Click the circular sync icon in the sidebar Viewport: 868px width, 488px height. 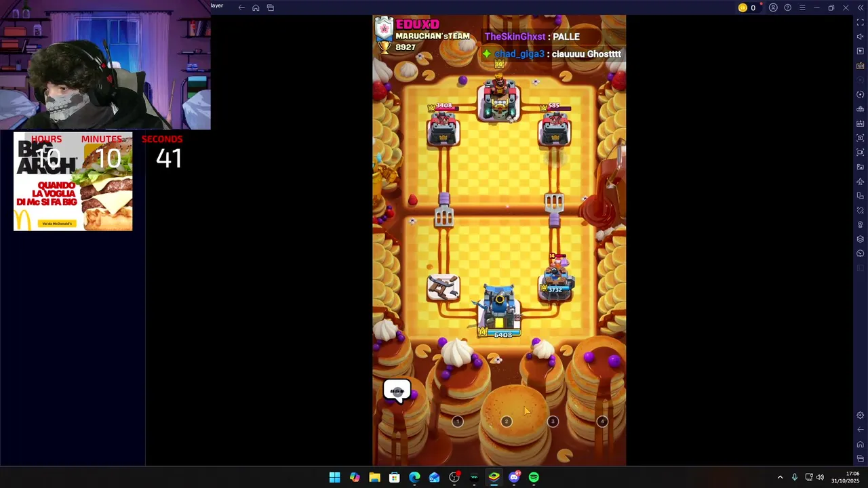point(860,95)
